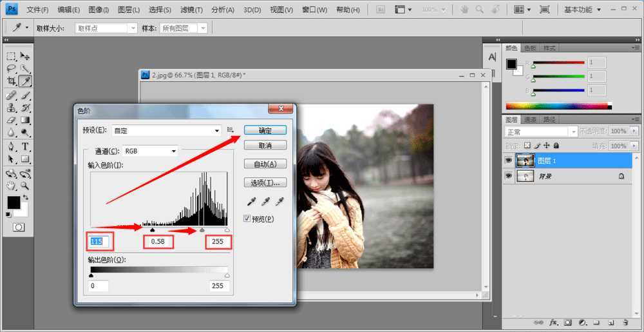Select the Hand tool
Viewport: 644px width, 332px height.
tap(12, 186)
